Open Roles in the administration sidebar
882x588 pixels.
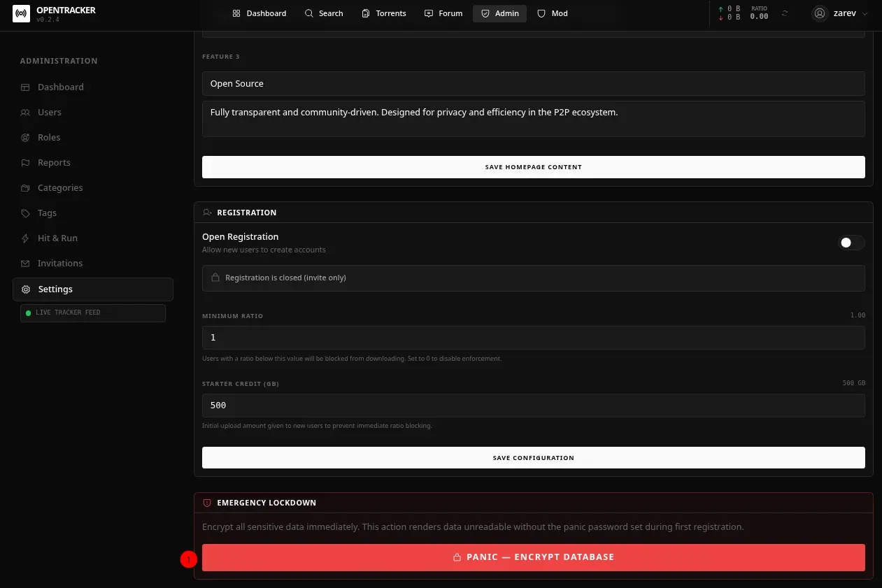(49, 138)
